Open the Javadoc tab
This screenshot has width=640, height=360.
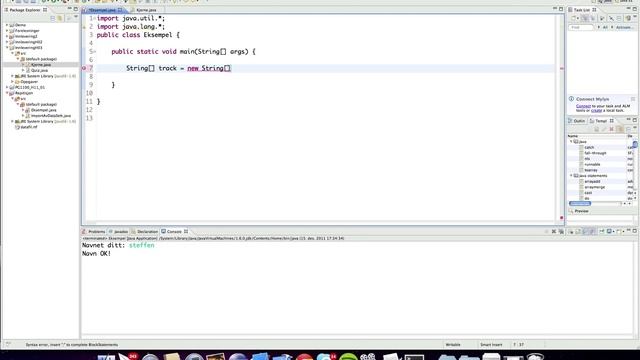click(x=118, y=231)
